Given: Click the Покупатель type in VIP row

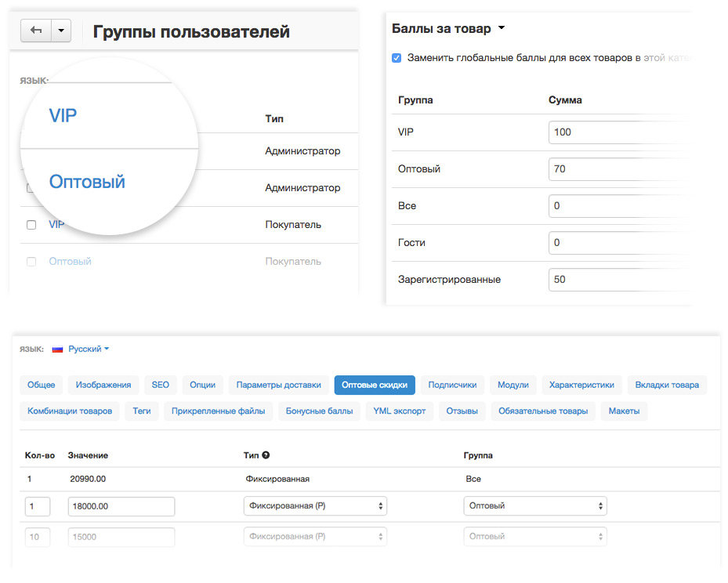Looking at the screenshot, I should point(293,225).
